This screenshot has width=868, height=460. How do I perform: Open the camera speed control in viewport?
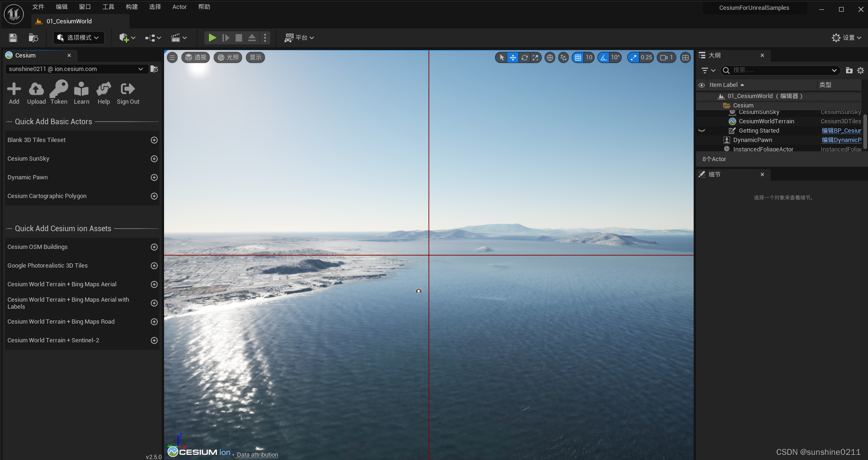666,57
